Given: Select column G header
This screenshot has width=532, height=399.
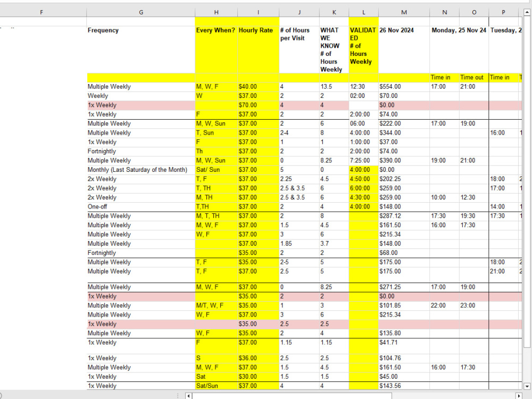Looking at the screenshot, I should 141,12.
